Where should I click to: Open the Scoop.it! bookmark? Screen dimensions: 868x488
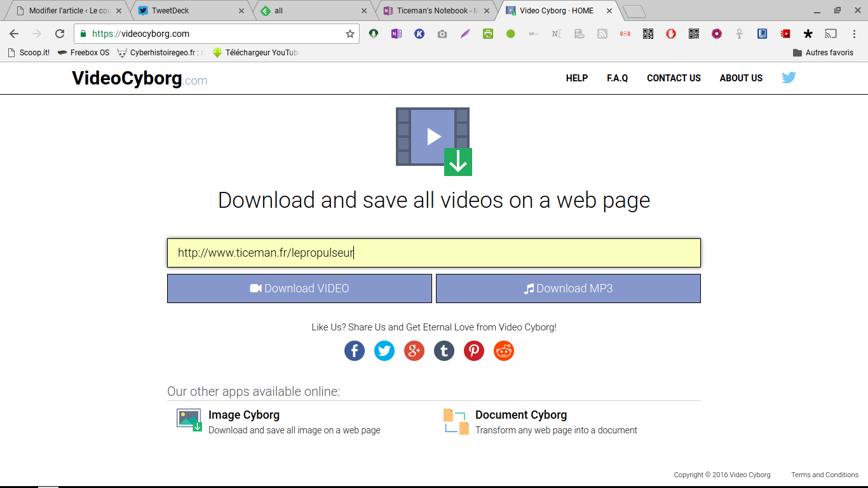pos(29,53)
